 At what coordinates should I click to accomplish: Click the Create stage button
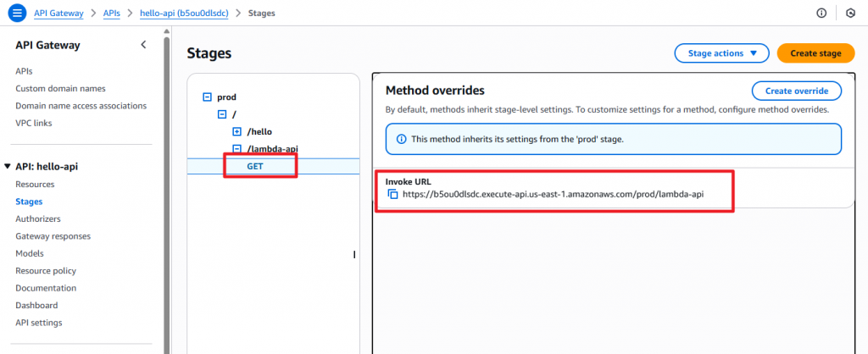815,53
